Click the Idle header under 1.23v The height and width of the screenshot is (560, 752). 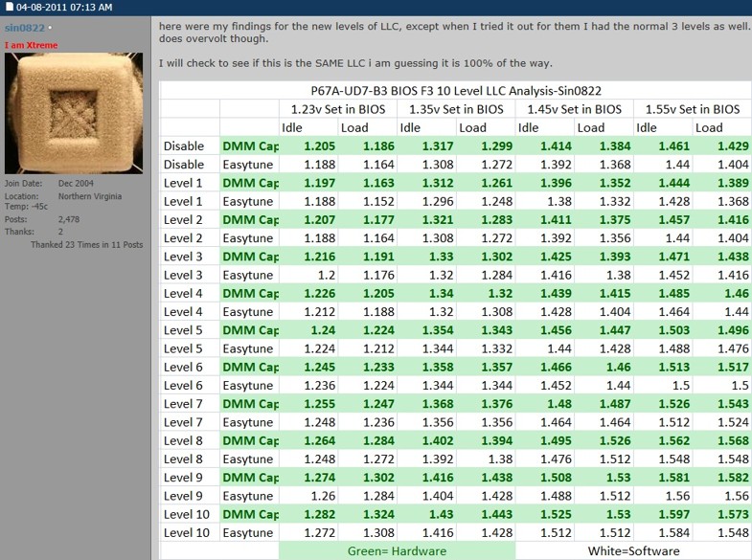click(x=292, y=128)
